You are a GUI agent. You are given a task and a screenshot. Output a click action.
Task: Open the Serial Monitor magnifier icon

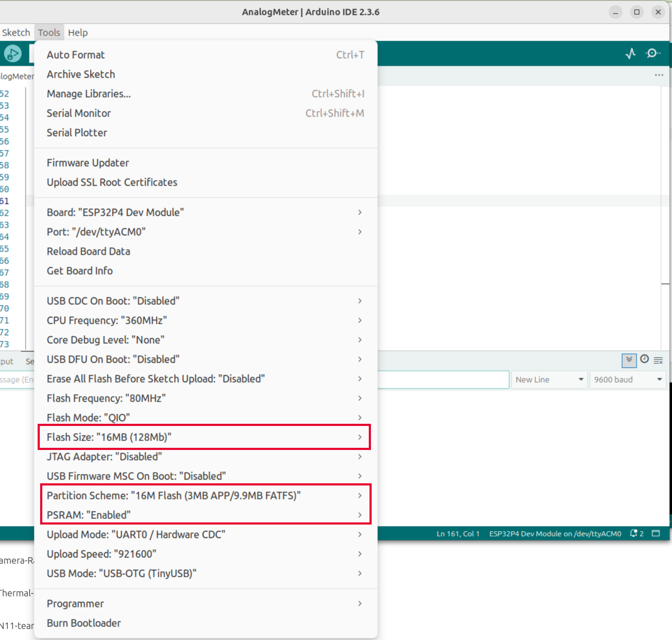click(x=653, y=53)
